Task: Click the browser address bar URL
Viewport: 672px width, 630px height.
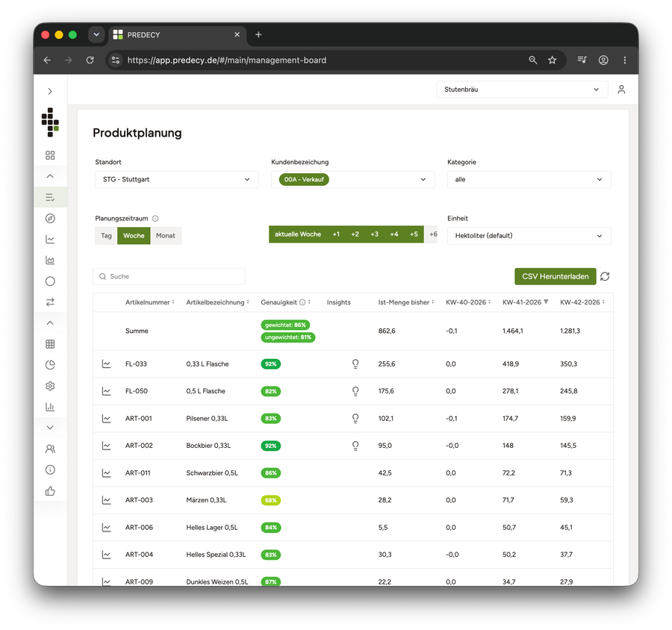Action: 227,60
